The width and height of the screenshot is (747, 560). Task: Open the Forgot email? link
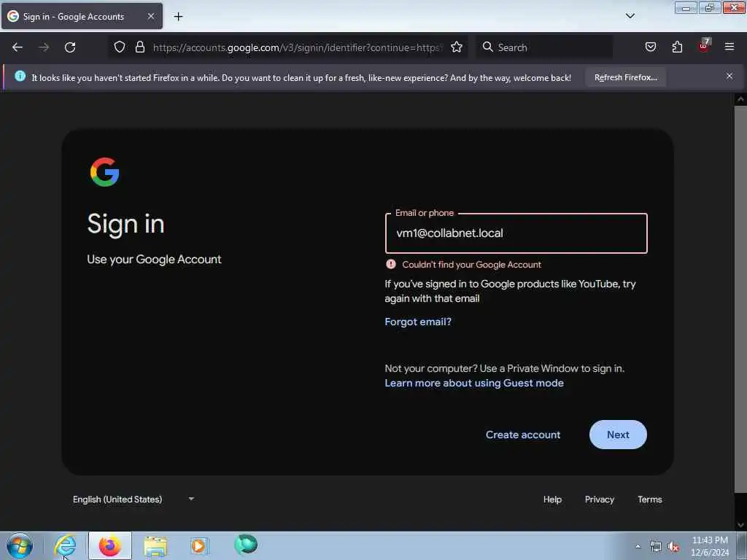coord(418,322)
